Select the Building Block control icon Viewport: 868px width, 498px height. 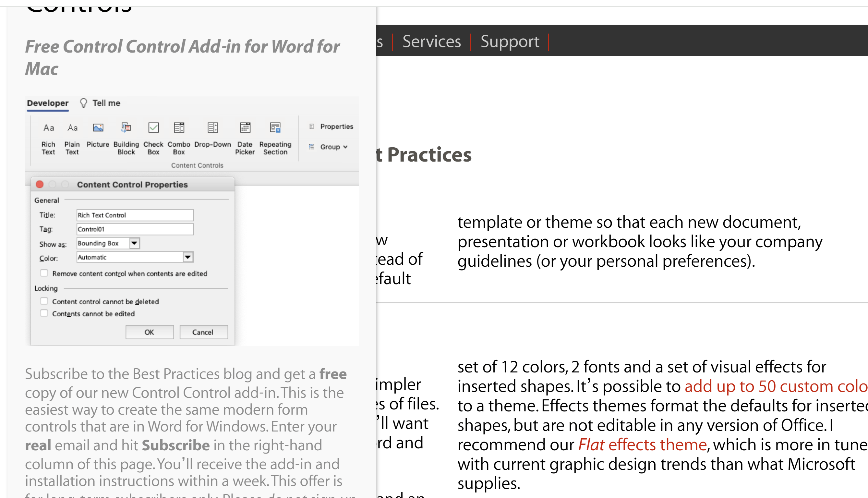tap(126, 128)
